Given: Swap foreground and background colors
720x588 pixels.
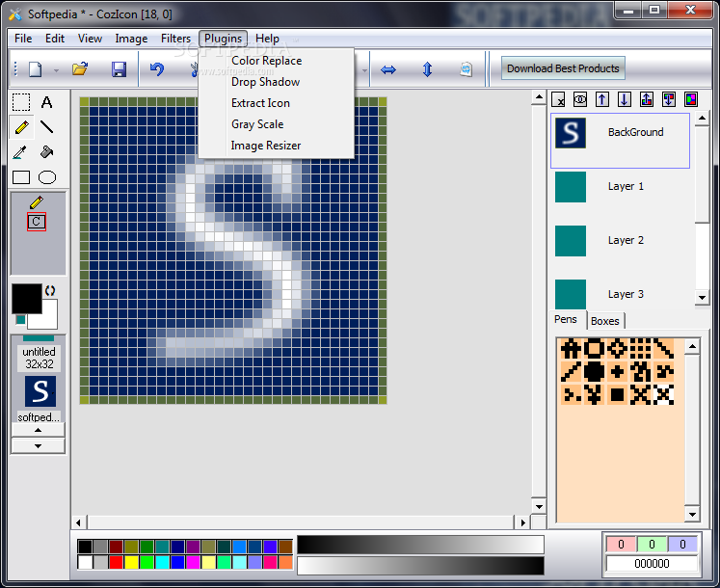Looking at the screenshot, I should click(x=50, y=290).
